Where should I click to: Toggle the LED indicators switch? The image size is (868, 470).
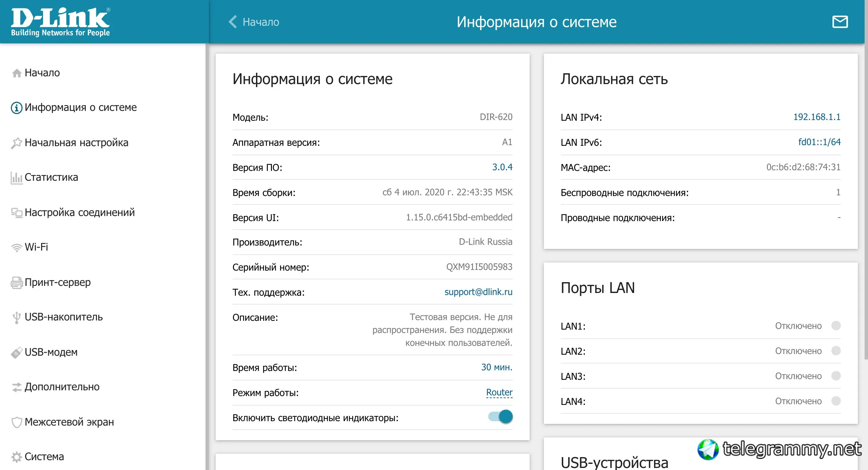500,417
